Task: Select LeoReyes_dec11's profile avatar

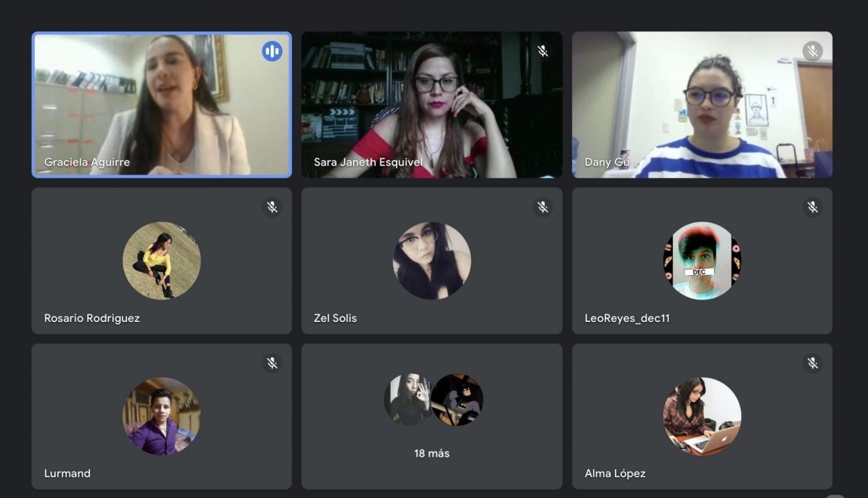Action: tap(702, 261)
